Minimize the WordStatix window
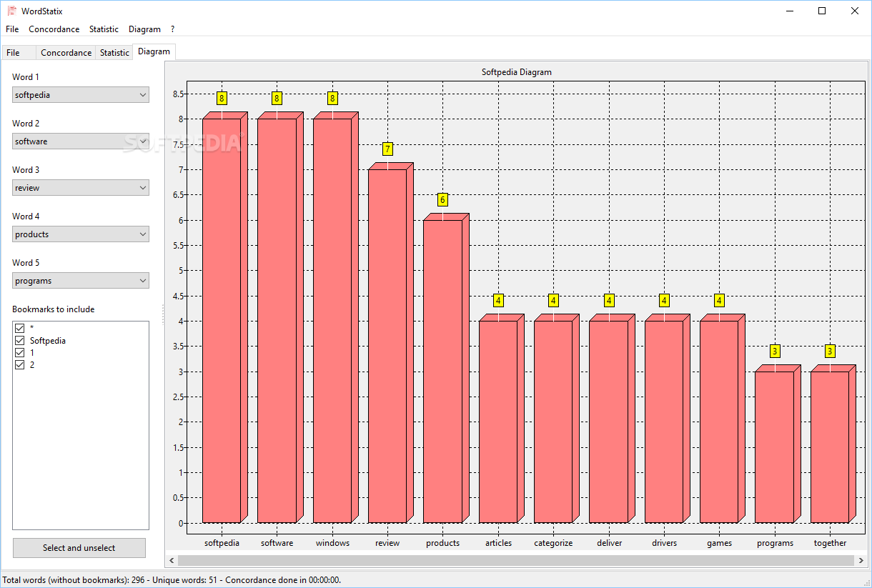872x588 pixels. pyautogui.click(x=790, y=11)
